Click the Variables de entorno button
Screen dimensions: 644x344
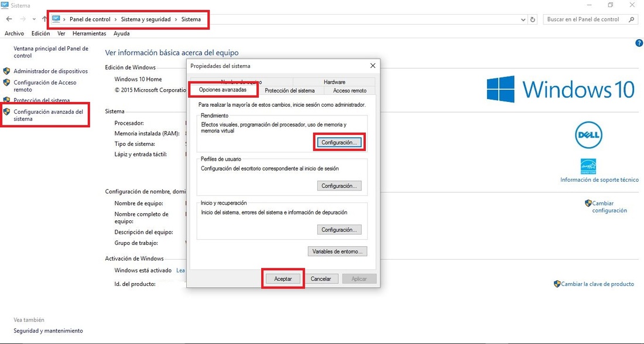(x=338, y=251)
